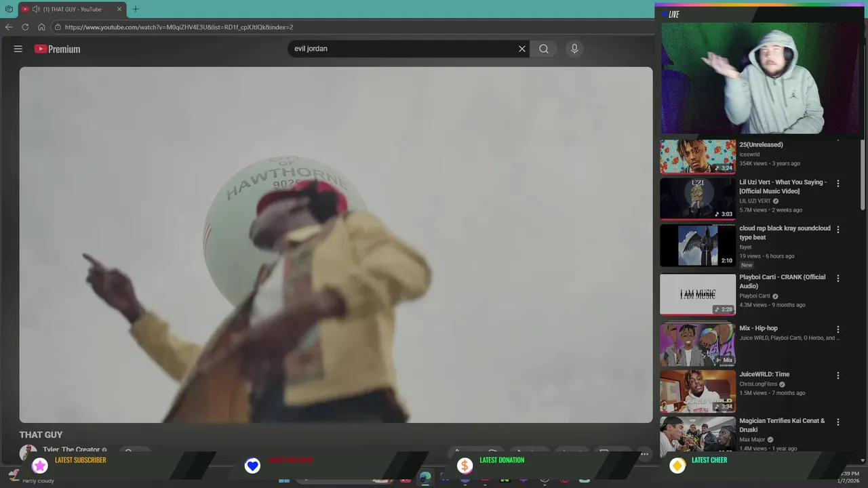
Task: Open 25(Unreleased) video thumbnail
Action: (x=698, y=157)
